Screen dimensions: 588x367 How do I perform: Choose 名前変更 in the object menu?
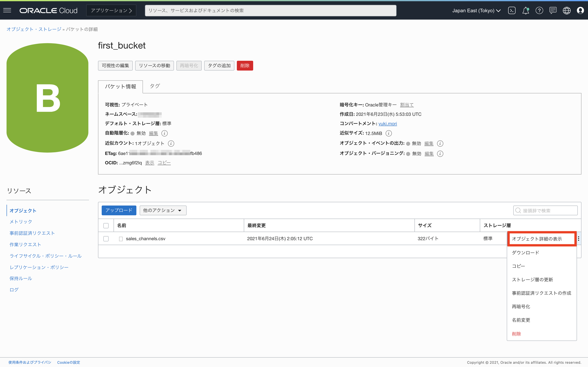pyautogui.click(x=521, y=320)
